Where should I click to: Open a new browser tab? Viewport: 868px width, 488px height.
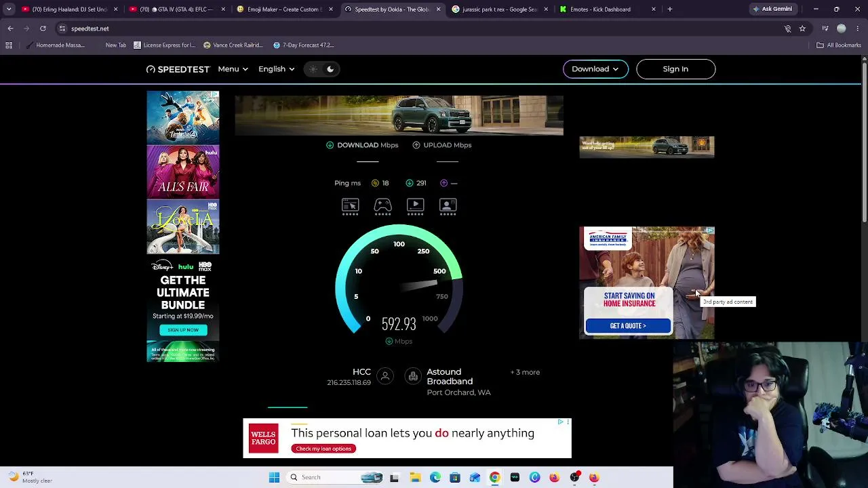(670, 9)
